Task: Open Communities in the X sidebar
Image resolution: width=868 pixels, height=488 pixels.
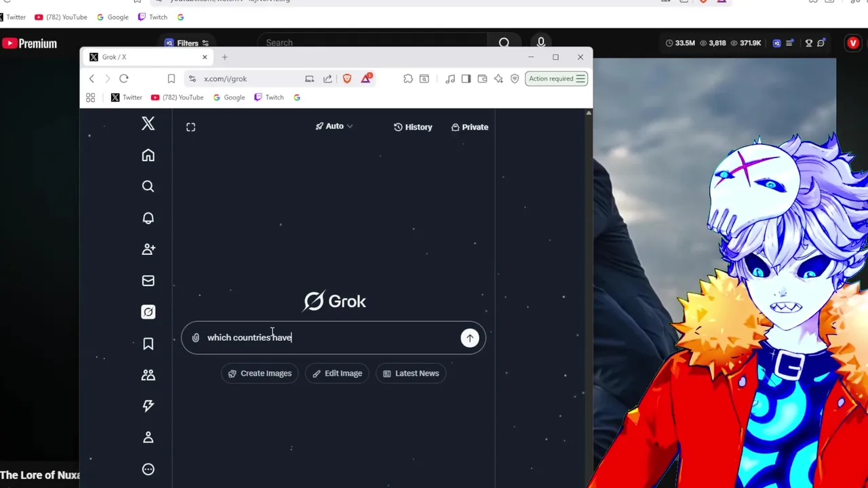Action: tap(148, 375)
